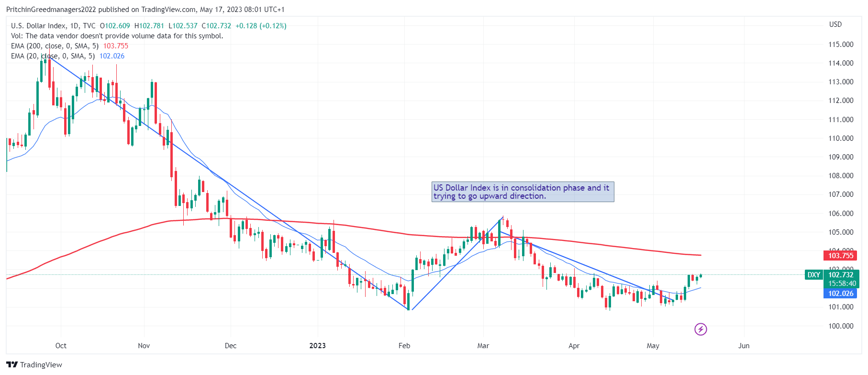
Task: Click the red 103.755 EMA price label
Action: coord(840,256)
